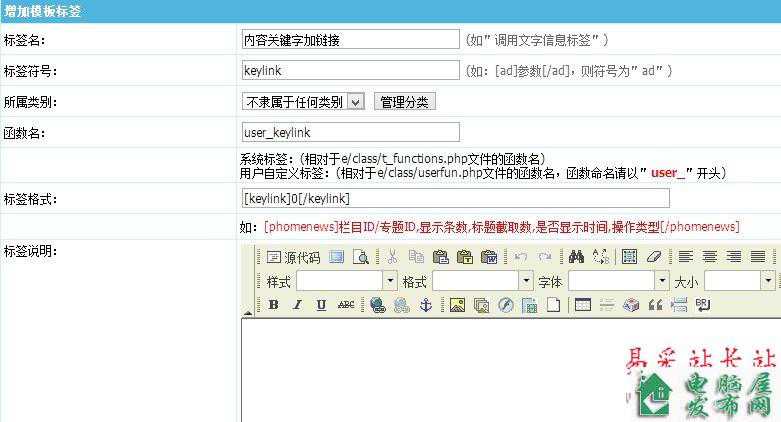The image size is (781, 422).
Task: Open the document preview magnifier icon
Action: pos(361,257)
